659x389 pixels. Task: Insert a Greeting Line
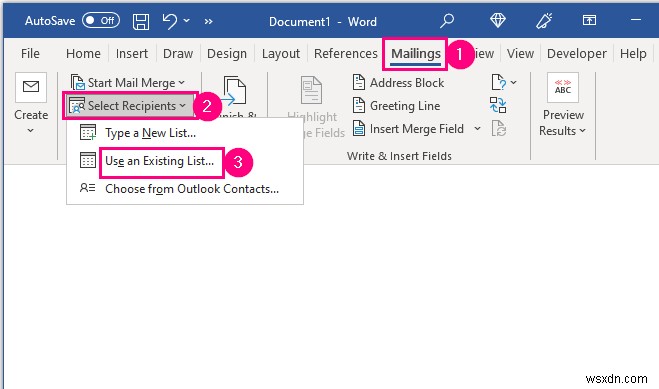(396, 105)
